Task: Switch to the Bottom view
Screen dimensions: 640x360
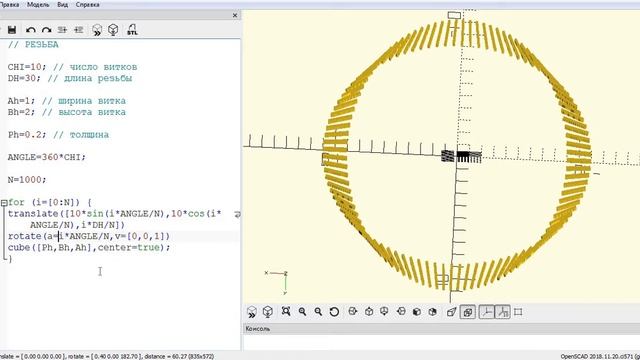Action: click(384, 311)
